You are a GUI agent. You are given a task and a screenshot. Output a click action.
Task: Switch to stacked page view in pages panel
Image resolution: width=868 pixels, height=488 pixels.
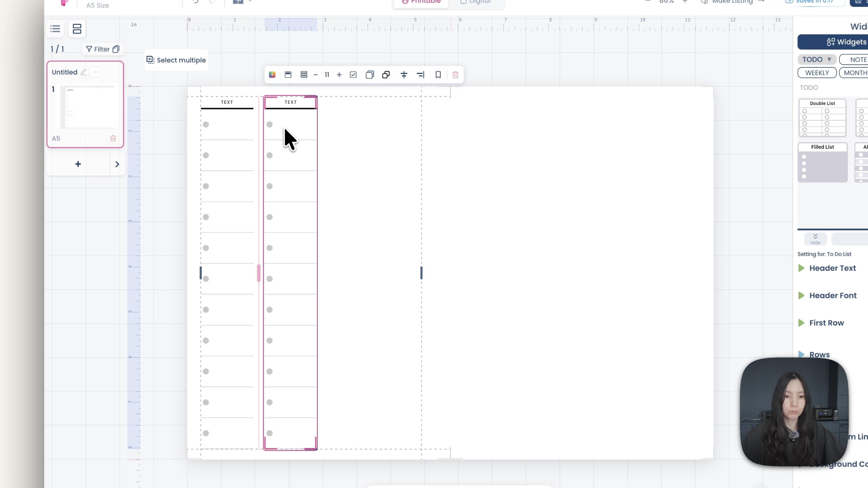pos(77,29)
